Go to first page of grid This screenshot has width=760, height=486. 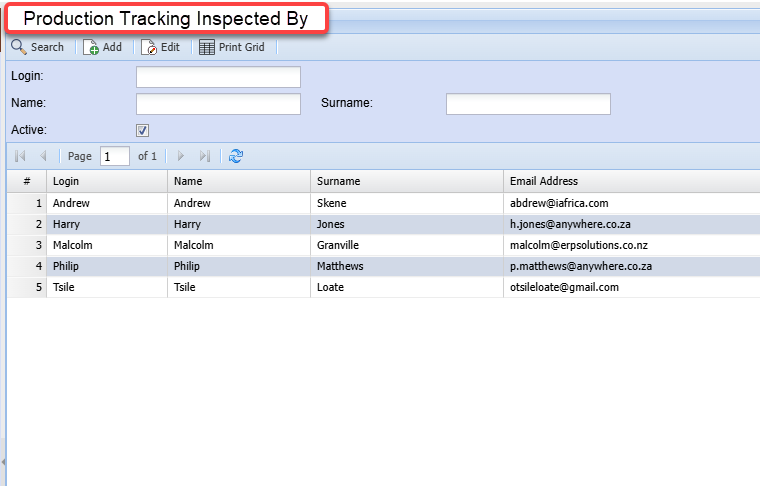pos(21,156)
